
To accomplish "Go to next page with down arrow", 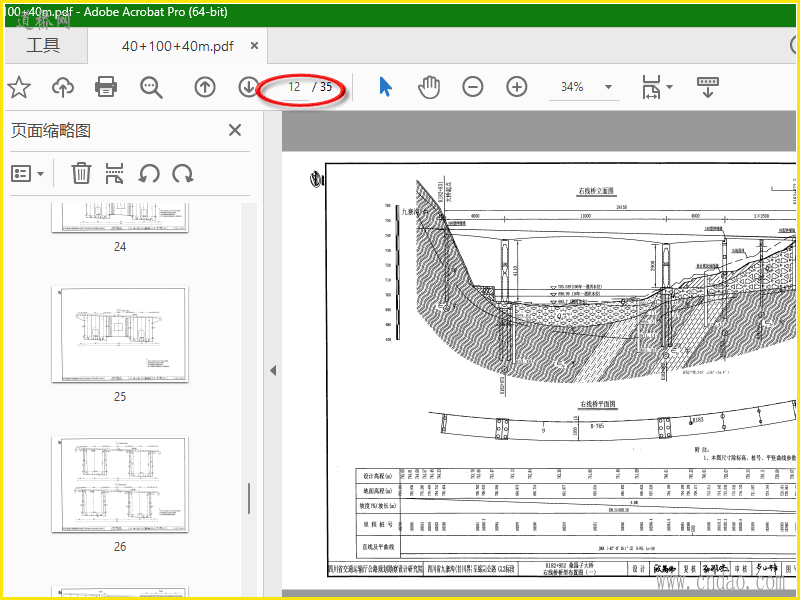I will [248, 87].
